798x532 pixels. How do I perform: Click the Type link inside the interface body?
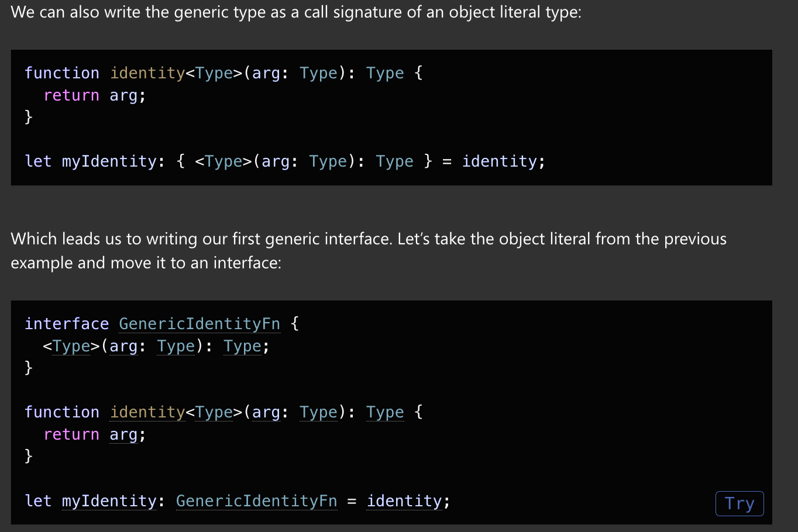71,346
